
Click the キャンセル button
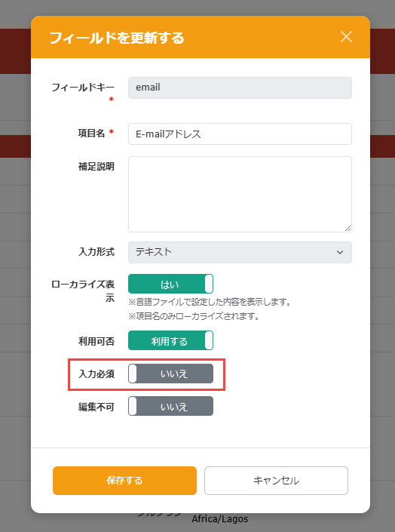(x=276, y=481)
